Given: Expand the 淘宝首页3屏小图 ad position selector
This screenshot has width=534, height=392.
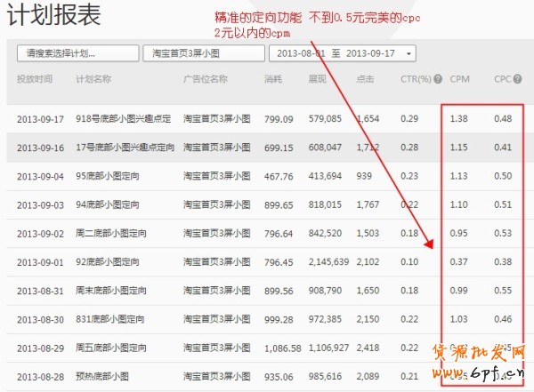Looking at the screenshot, I should click(x=202, y=53).
